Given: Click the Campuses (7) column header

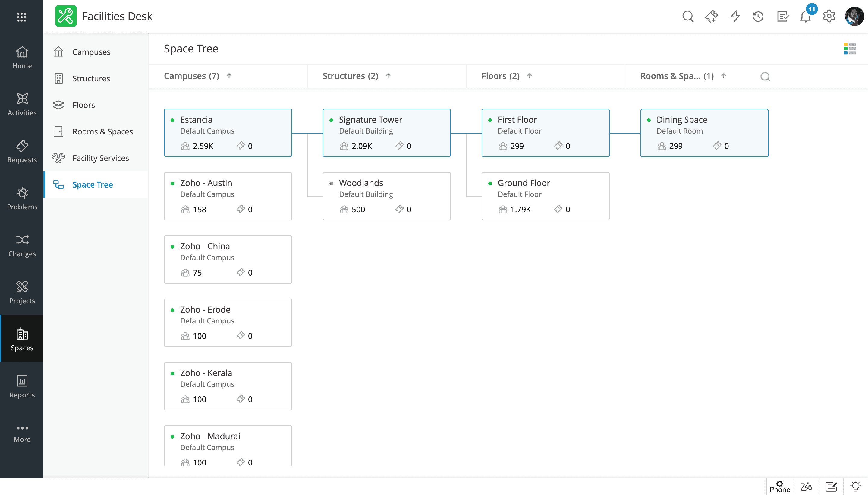Looking at the screenshot, I should click(x=191, y=76).
